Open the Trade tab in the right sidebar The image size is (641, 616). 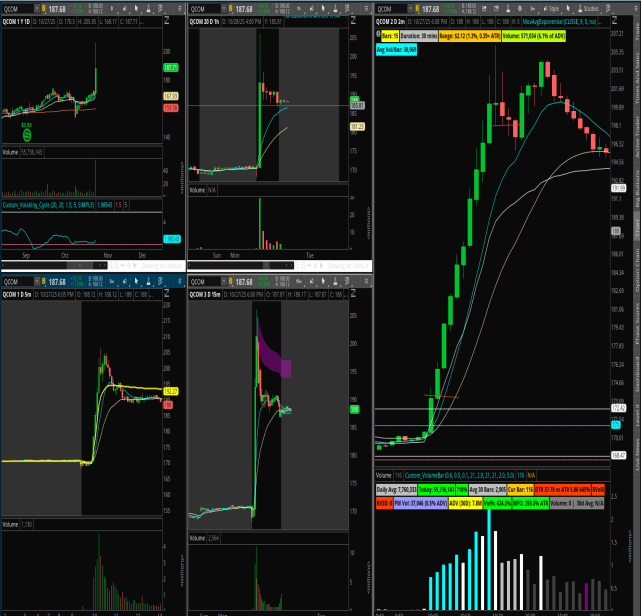point(637,32)
